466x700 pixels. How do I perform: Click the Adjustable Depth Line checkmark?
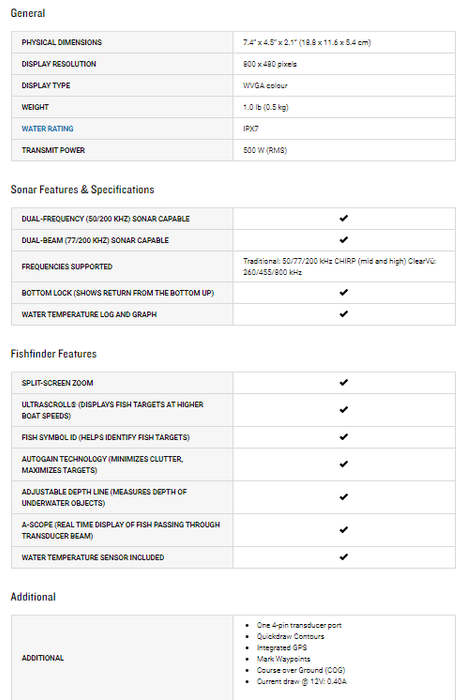click(x=343, y=497)
